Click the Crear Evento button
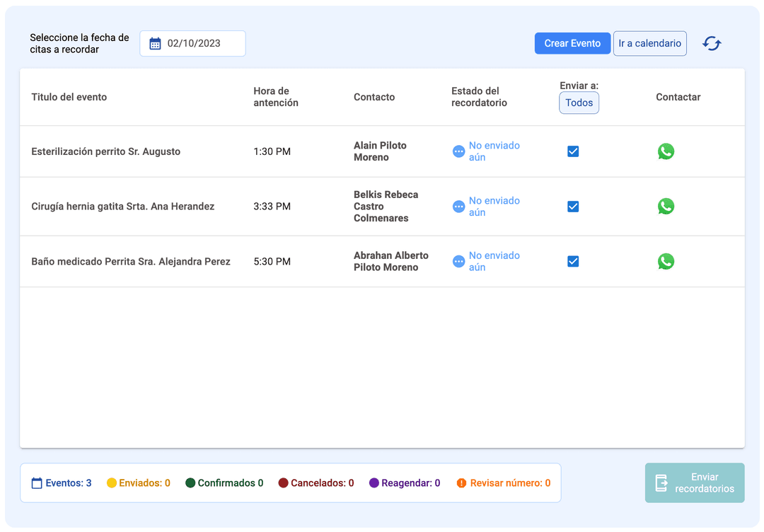Image resolution: width=764 pixels, height=532 pixels. pyautogui.click(x=572, y=43)
